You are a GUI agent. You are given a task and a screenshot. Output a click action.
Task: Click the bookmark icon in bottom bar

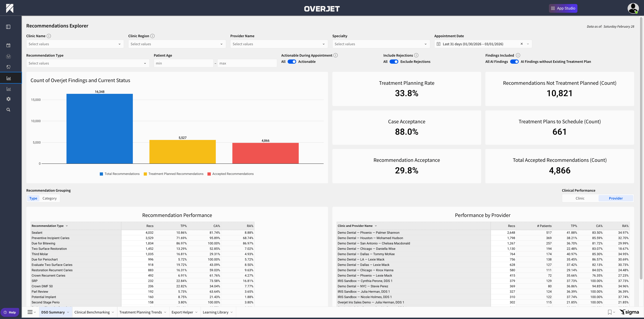[609, 312]
